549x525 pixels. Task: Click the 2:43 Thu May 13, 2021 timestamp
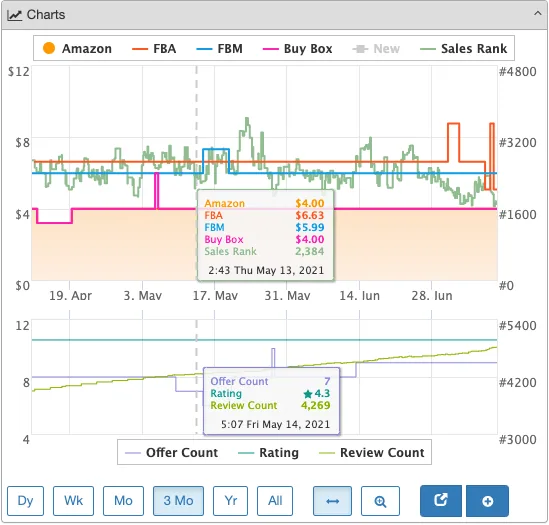(266, 270)
